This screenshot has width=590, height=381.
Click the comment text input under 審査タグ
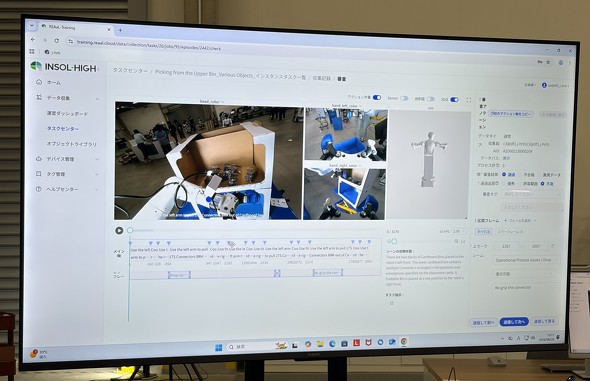(x=532, y=207)
